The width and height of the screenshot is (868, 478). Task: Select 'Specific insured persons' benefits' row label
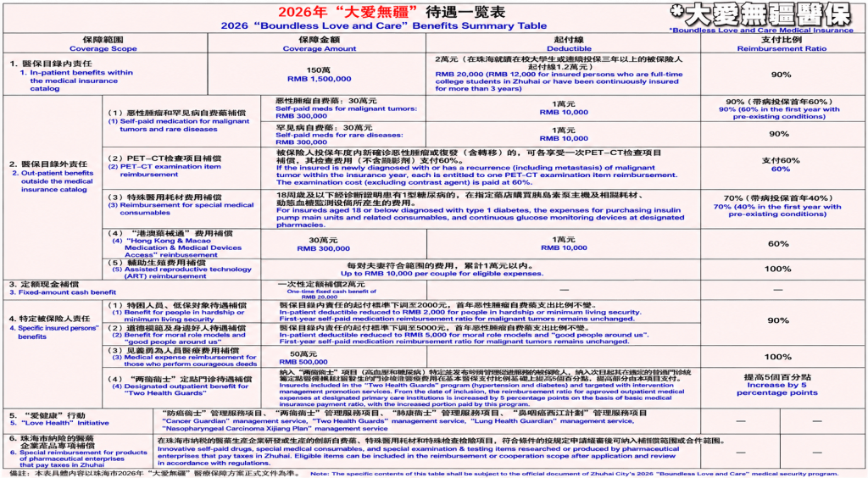click(x=53, y=327)
